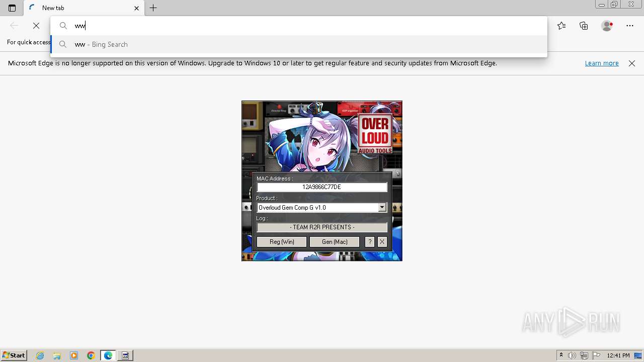Select the New tab browser tab
The width and height of the screenshot is (644, 362).
click(x=84, y=8)
